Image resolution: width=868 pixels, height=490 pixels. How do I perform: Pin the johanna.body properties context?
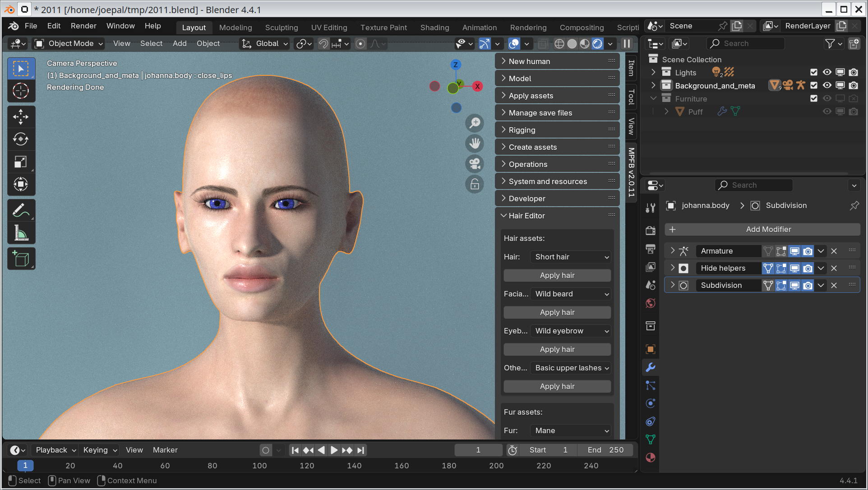tap(854, 206)
